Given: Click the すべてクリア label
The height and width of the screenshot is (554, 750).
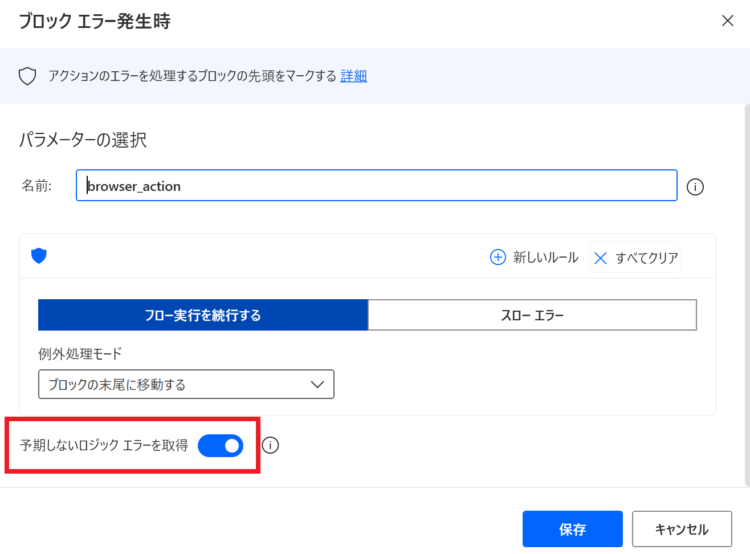Looking at the screenshot, I should tap(647, 258).
